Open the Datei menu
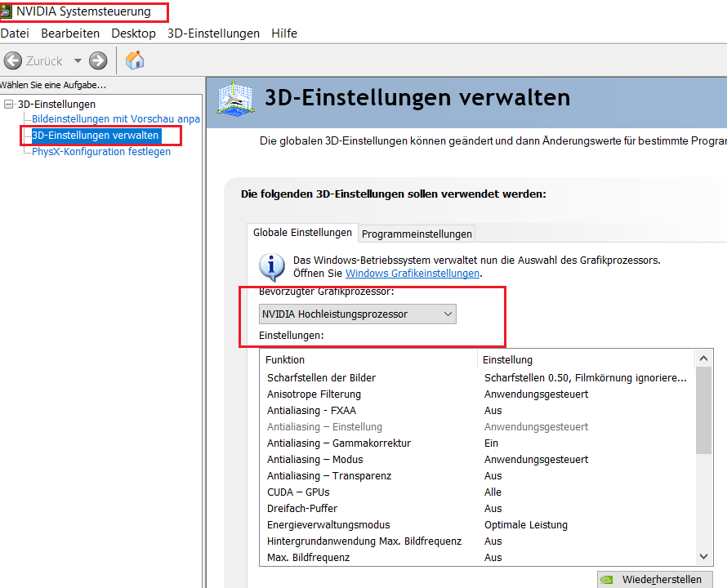The height and width of the screenshot is (588, 727). pos(15,33)
